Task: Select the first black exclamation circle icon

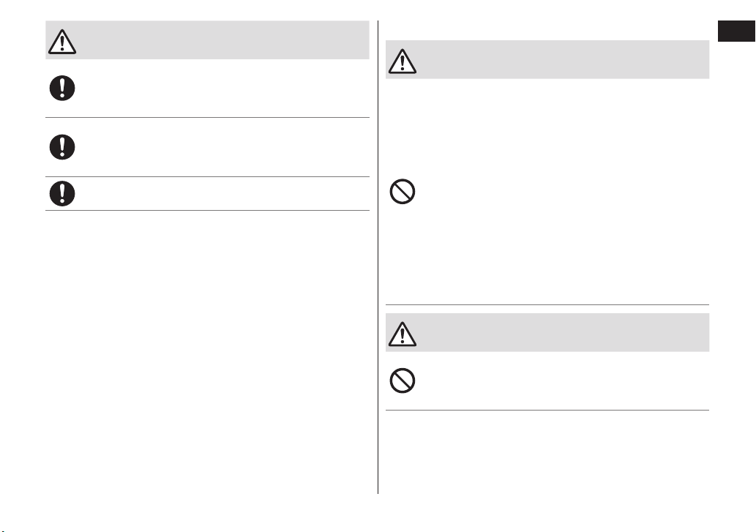Action: click(62, 89)
